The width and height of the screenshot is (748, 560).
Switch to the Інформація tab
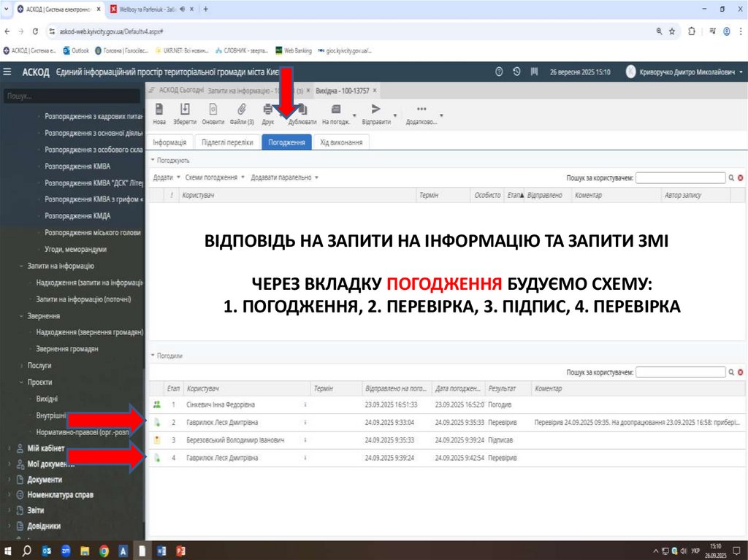(x=168, y=142)
